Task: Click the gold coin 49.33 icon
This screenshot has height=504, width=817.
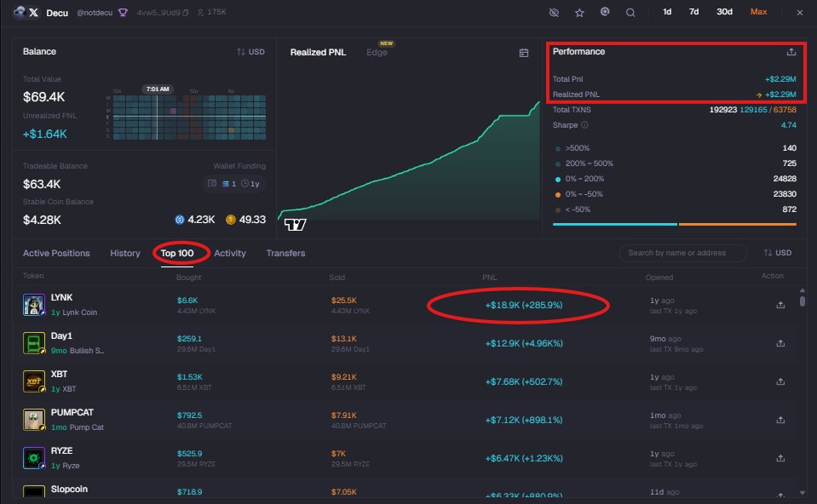Action: [231, 220]
